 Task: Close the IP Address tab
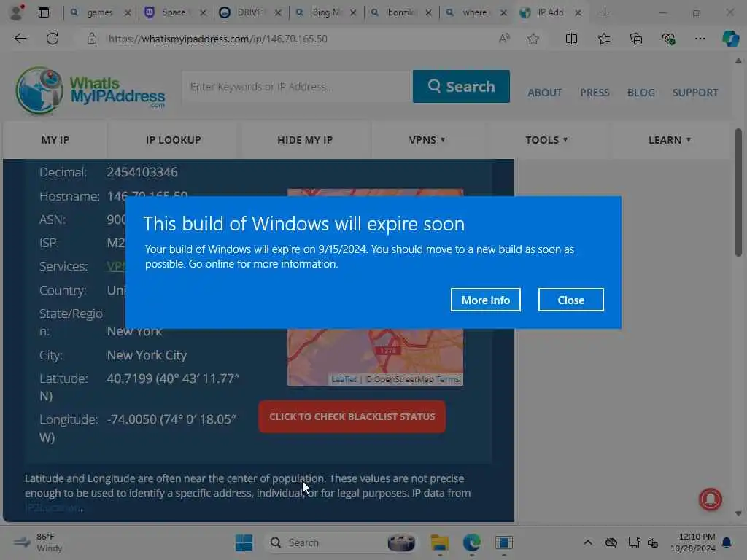click(578, 13)
